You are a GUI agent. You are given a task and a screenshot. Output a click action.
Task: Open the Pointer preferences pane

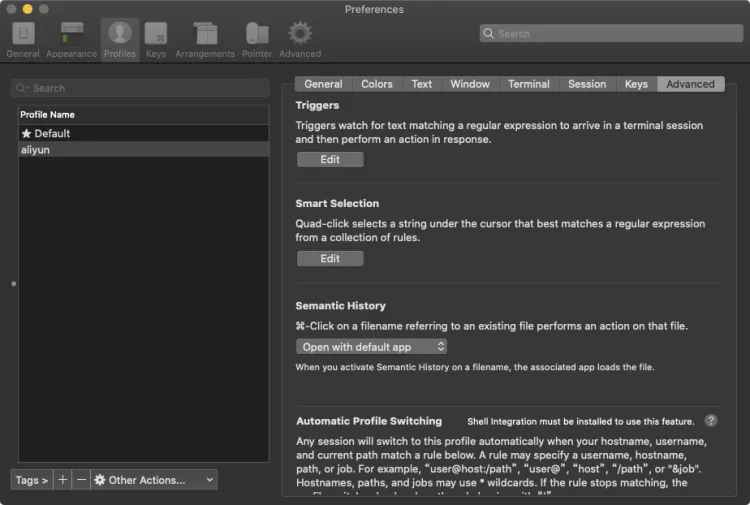(x=257, y=39)
